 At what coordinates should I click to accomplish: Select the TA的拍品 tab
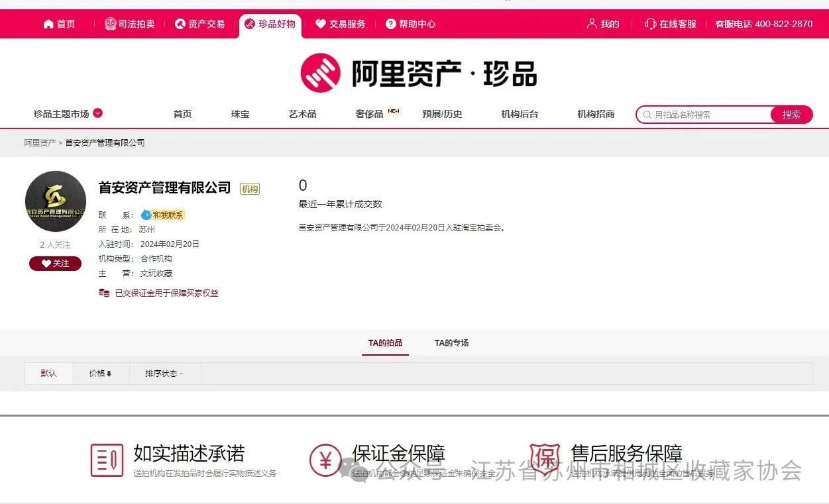tap(385, 343)
